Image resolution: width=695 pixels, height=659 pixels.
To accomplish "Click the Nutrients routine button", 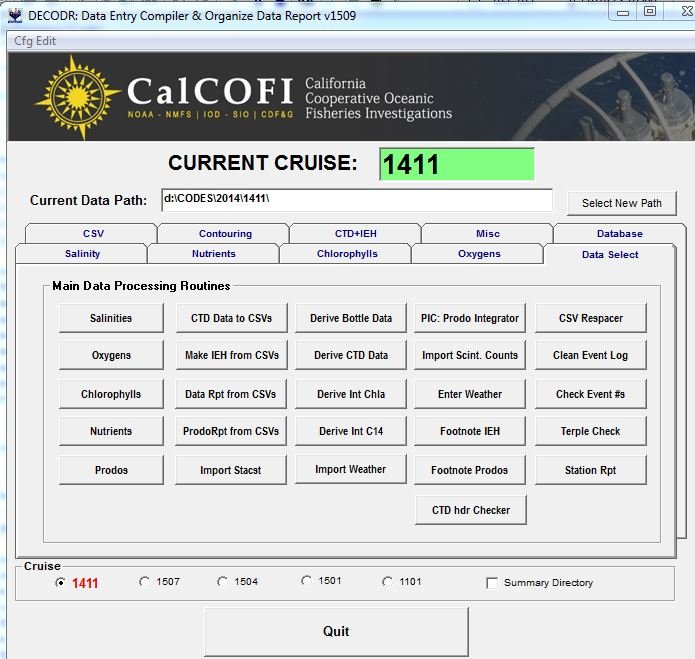I will [111, 431].
